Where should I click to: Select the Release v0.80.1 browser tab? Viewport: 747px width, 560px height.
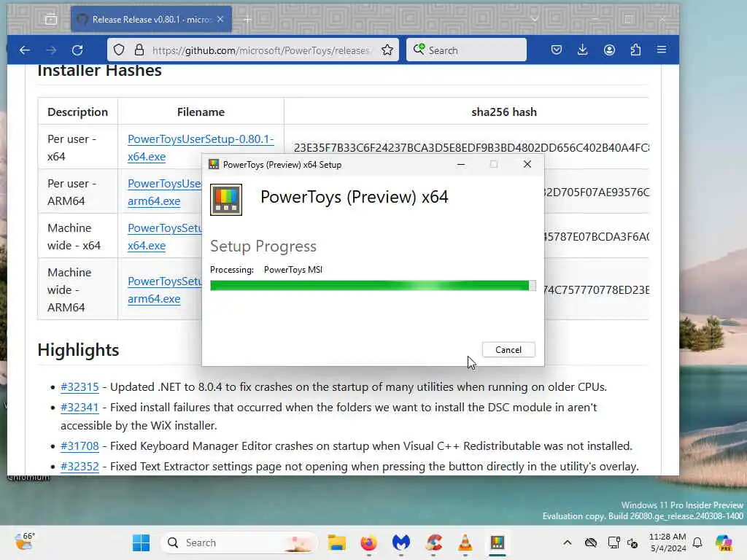(151, 20)
